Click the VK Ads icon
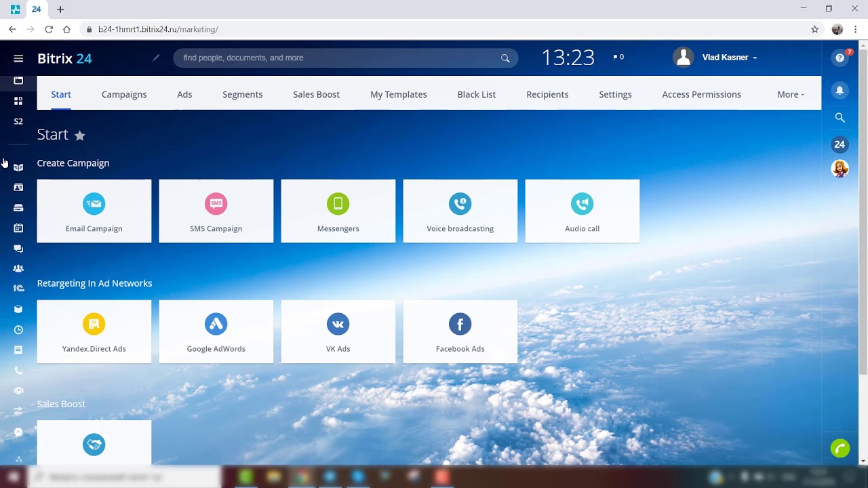The height and width of the screenshot is (488, 868). pyautogui.click(x=338, y=324)
